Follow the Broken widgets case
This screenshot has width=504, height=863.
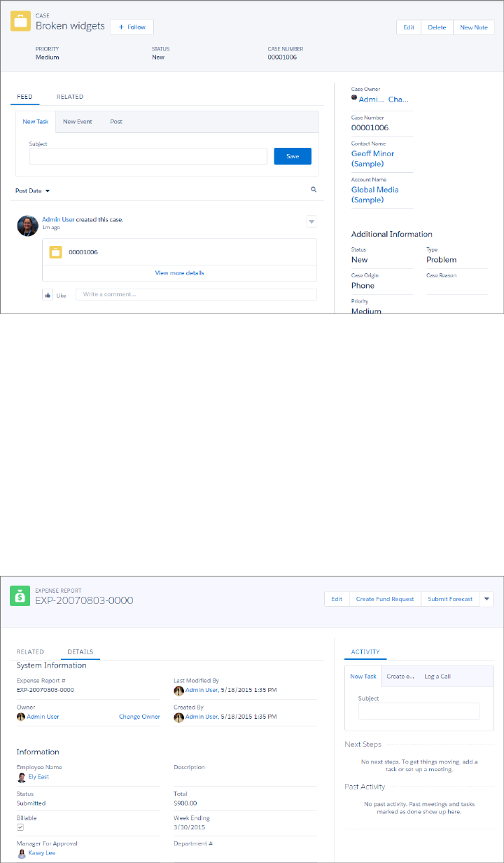132,27
